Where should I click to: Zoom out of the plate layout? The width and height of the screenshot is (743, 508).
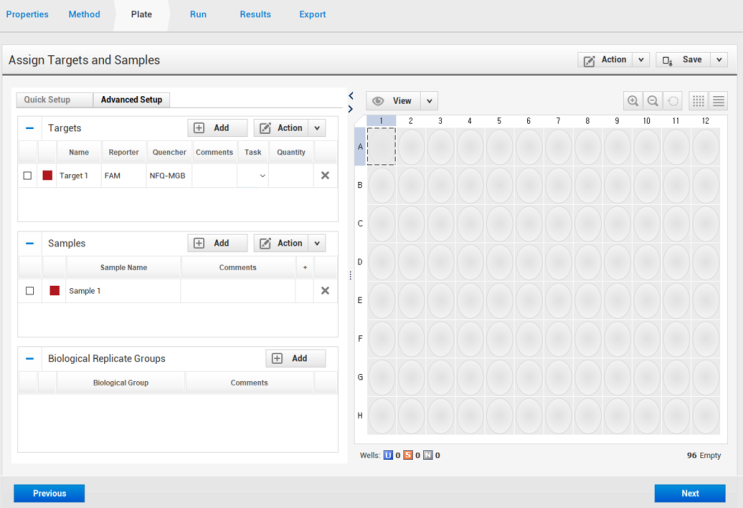(652, 101)
